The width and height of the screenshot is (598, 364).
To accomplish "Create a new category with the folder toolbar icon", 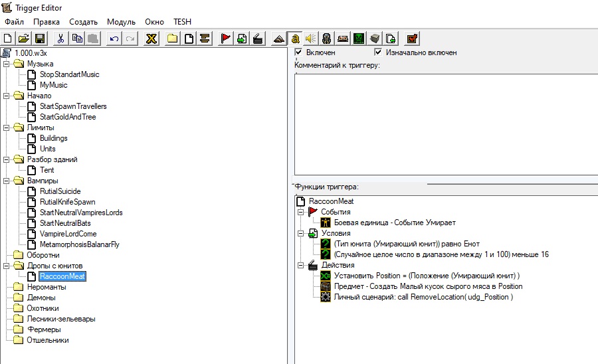I will coord(172,39).
